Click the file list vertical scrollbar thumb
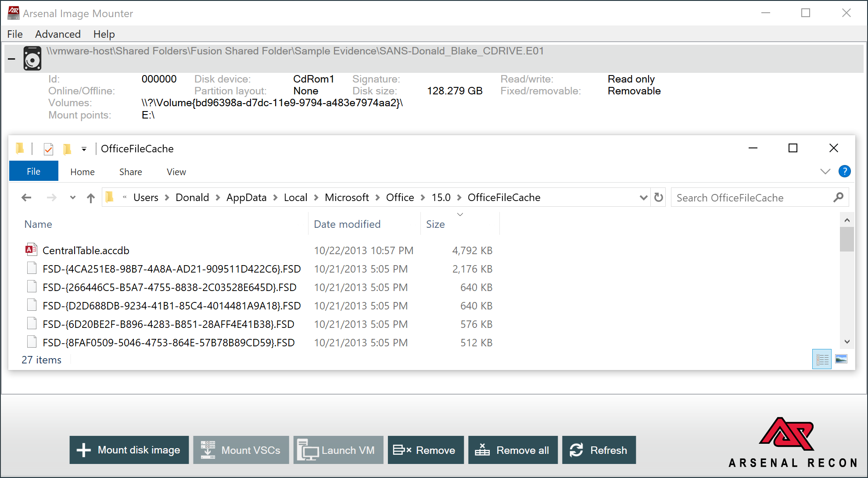Image resolution: width=868 pixels, height=478 pixels. coord(846,239)
